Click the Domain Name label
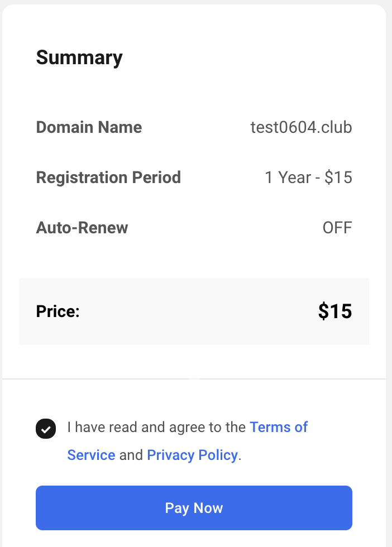 click(89, 127)
